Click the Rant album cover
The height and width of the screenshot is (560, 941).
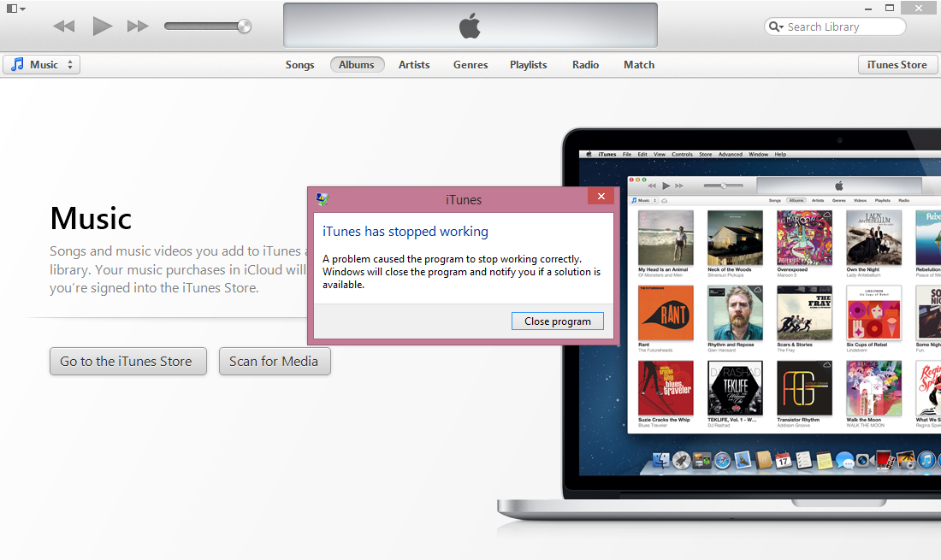pyautogui.click(x=666, y=313)
